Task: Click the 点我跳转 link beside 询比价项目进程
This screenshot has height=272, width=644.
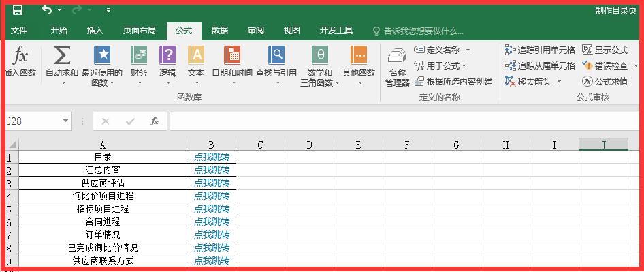Action: tap(212, 196)
